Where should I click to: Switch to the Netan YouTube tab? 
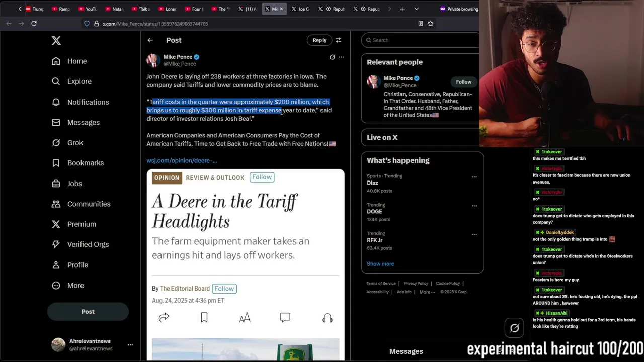(114, 9)
